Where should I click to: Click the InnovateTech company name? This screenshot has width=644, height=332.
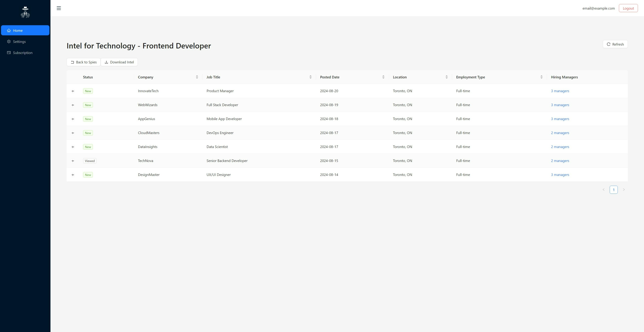click(x=148, y=91)
